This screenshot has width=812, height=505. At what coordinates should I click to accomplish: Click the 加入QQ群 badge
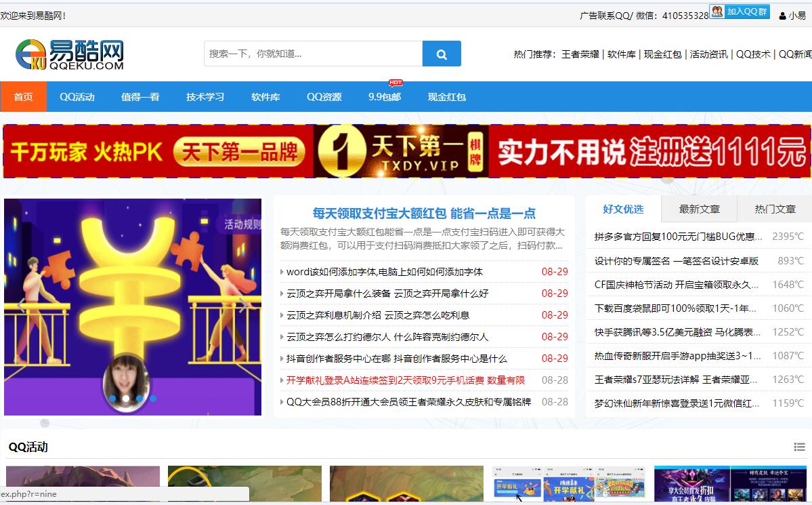click(x=740, y=12)
